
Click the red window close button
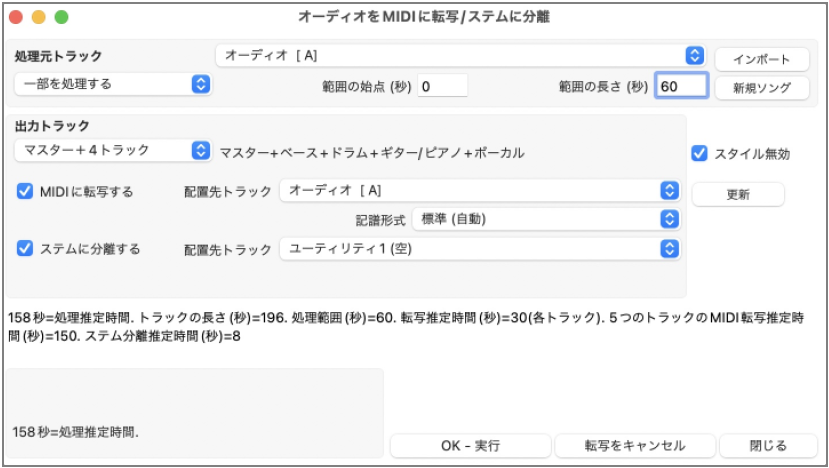coord(16,17)
